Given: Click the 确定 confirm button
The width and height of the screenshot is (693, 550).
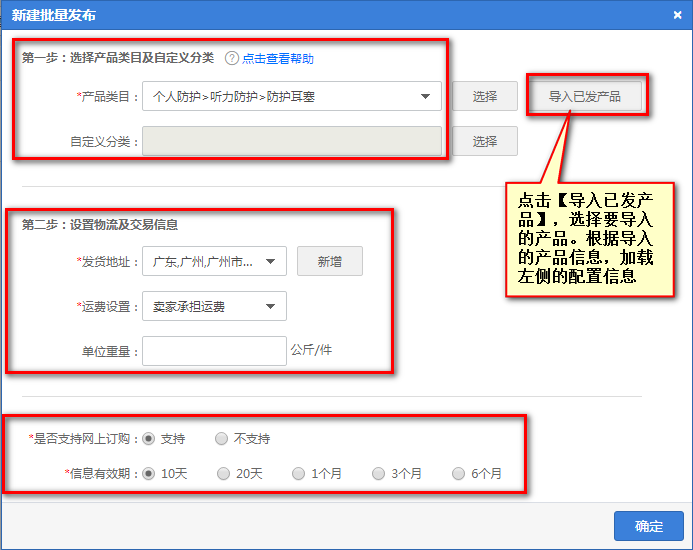Looking at the screenshot, I should coord(649,526).
